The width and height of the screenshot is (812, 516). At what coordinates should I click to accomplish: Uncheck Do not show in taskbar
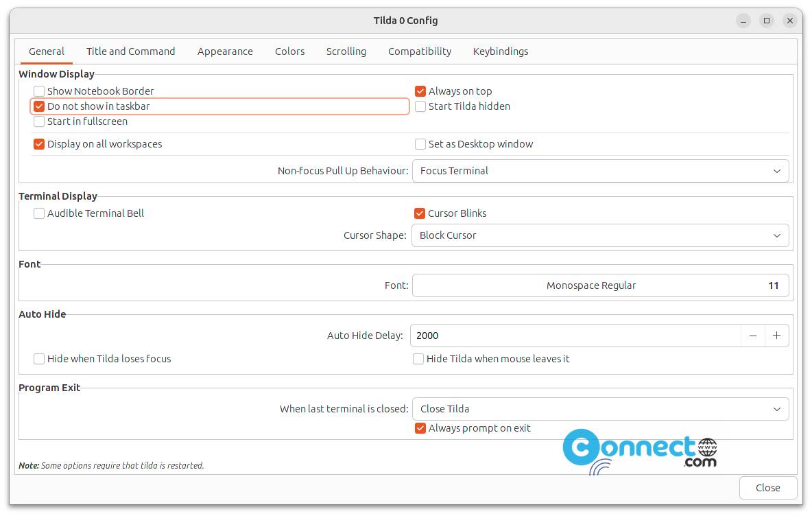coord(39,106)
